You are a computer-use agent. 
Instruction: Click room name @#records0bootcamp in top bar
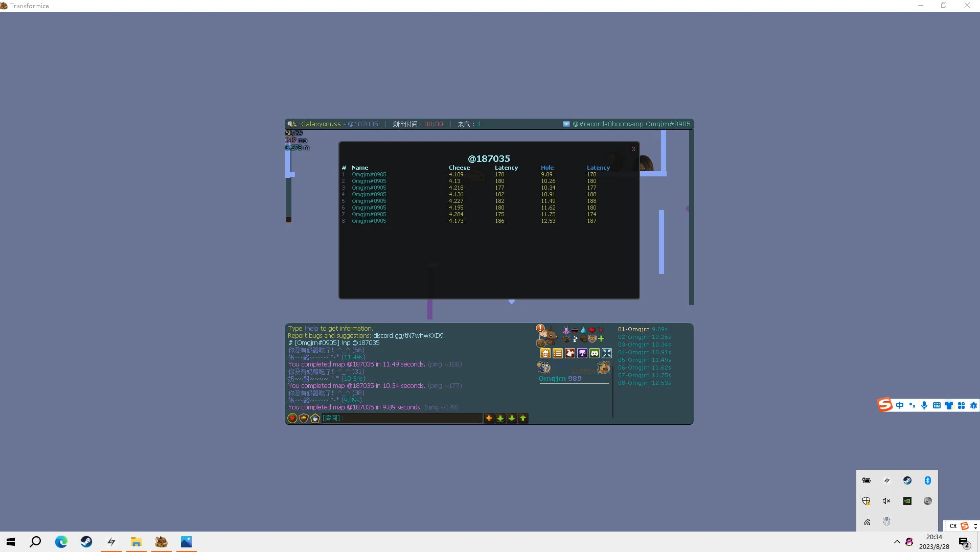point(608,124)
